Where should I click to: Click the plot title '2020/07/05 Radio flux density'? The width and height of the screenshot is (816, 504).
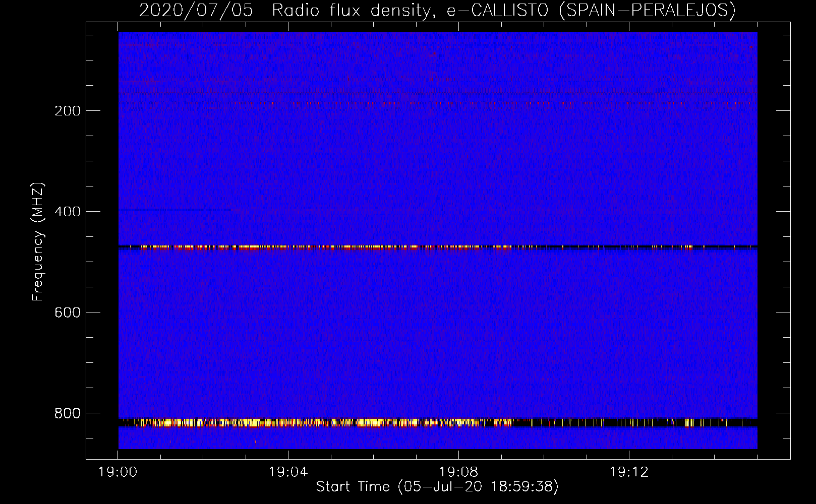pos(437,10)
